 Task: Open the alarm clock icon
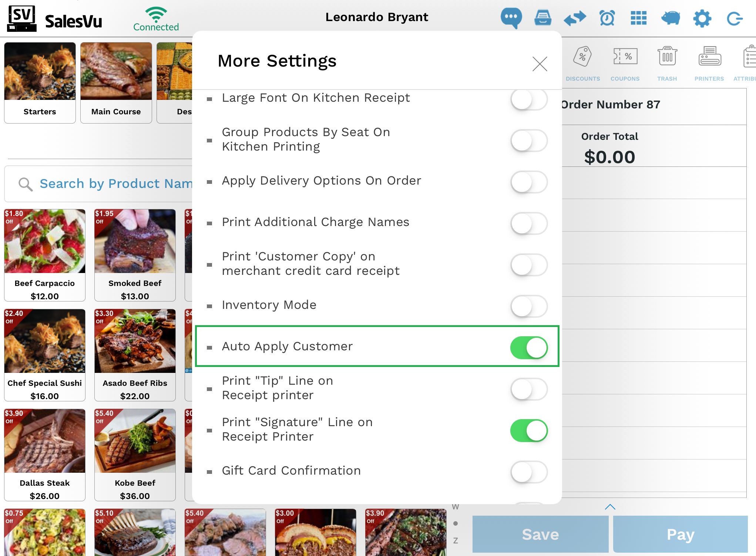tap(607, 18)
